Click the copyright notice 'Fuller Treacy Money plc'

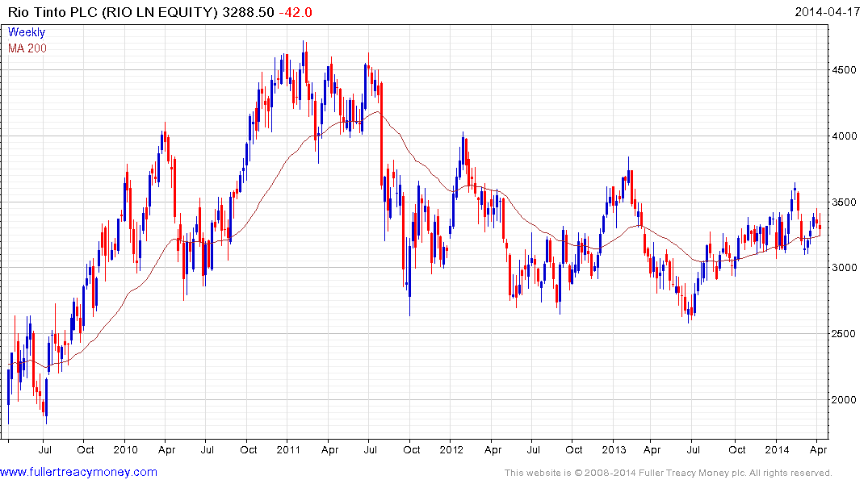(x=692, y=473)
